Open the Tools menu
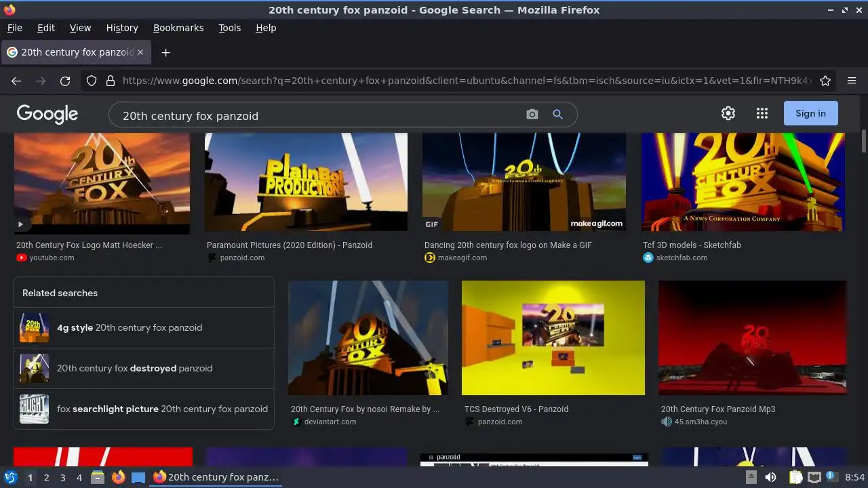 [229, 28]
